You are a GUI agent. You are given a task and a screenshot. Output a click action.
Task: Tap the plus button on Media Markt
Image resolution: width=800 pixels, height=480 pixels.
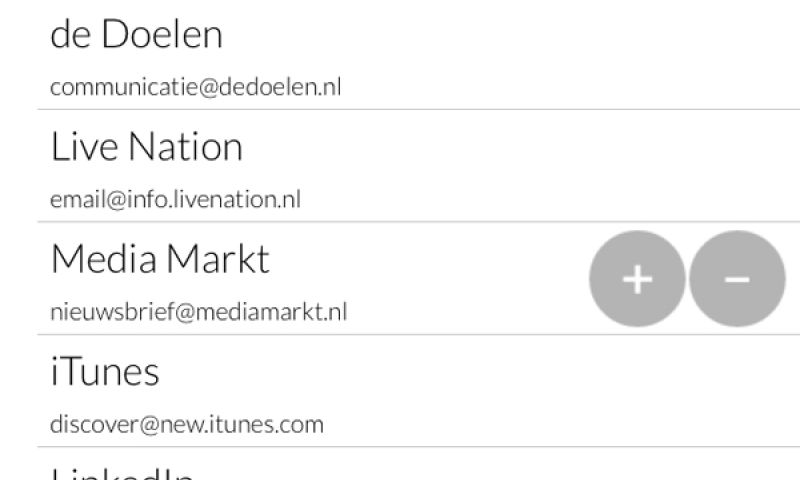pos(637,279)
